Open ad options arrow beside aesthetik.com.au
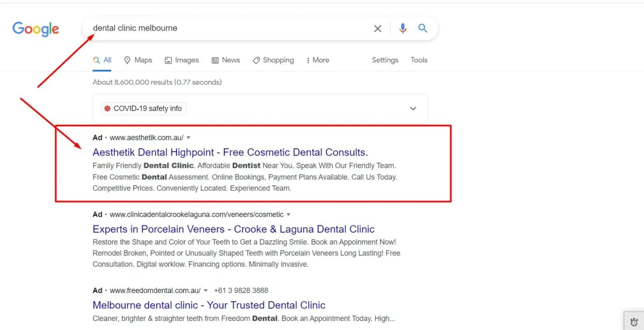Image resolution: width=644 pixels, height=330 pixels. click(x=188, y=138)
